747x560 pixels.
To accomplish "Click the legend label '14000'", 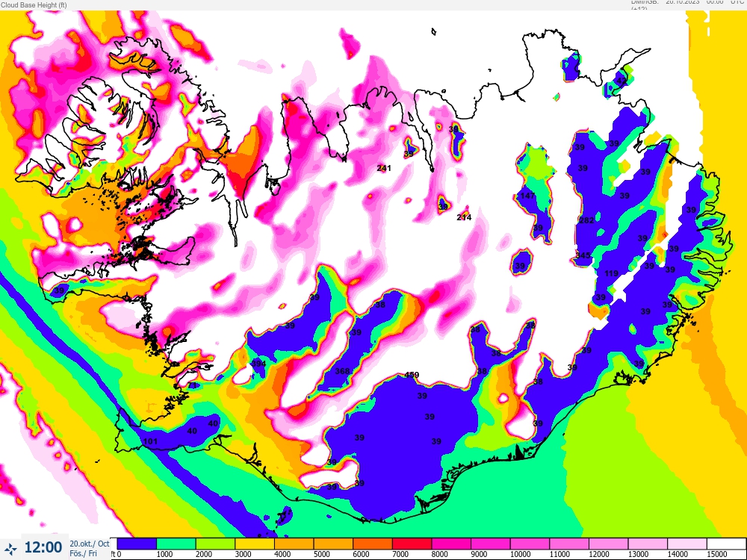I will pos(678,554).
